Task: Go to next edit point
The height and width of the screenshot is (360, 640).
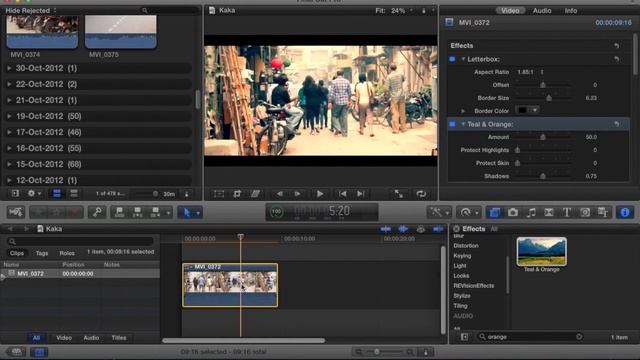Action: pyautogui.click(x=360, y=194)
